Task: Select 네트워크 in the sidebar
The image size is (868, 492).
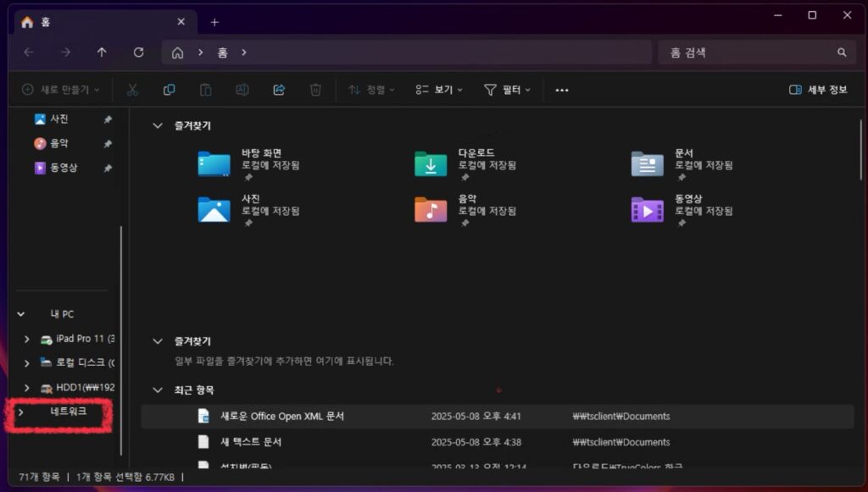Action: pyautogui.click(x=68, y=412)
